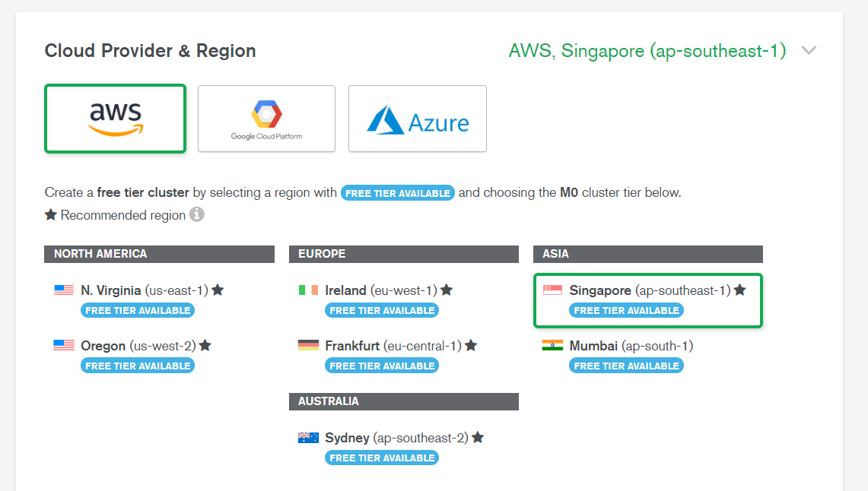Screen dimensions: 868x491
Task: Click the EUROPE region header
Action: click(403, 255)
